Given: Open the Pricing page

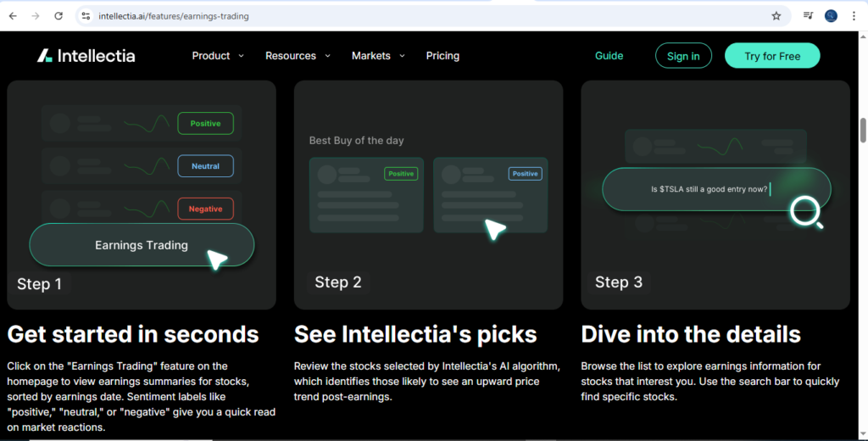Looking at the screenshot, I should pos(442,55).
